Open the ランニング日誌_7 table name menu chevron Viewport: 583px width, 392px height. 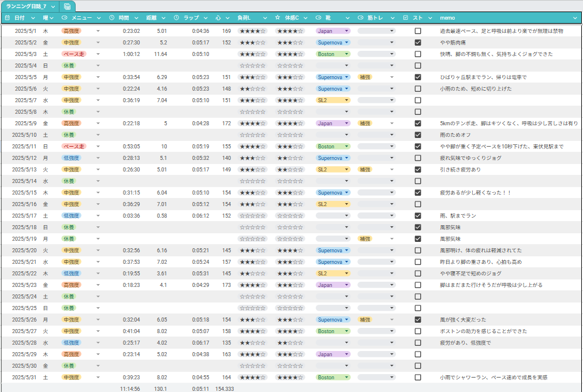[53, 7]
